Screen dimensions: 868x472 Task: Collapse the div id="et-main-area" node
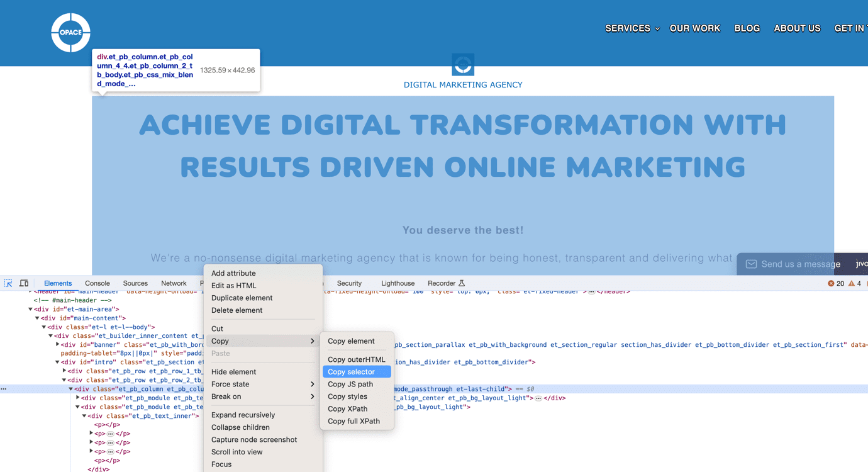point(30,310)
